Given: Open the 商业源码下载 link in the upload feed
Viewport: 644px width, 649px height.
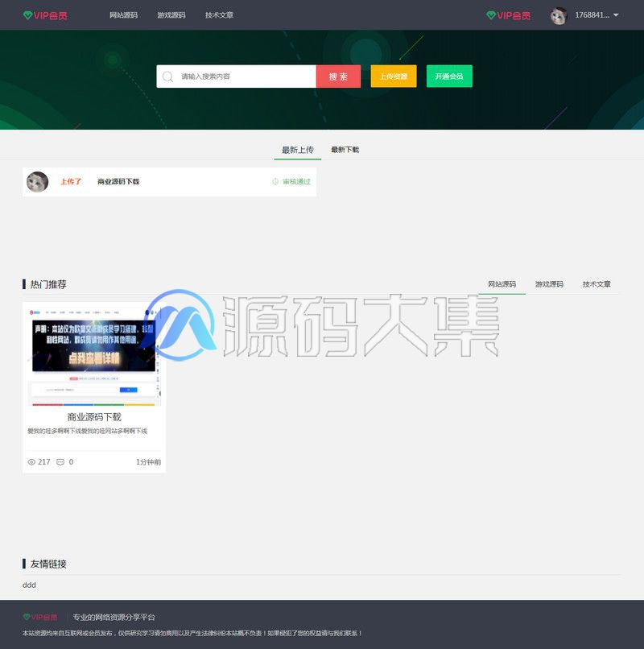Looking at the screenshot, I should (118, 182).
